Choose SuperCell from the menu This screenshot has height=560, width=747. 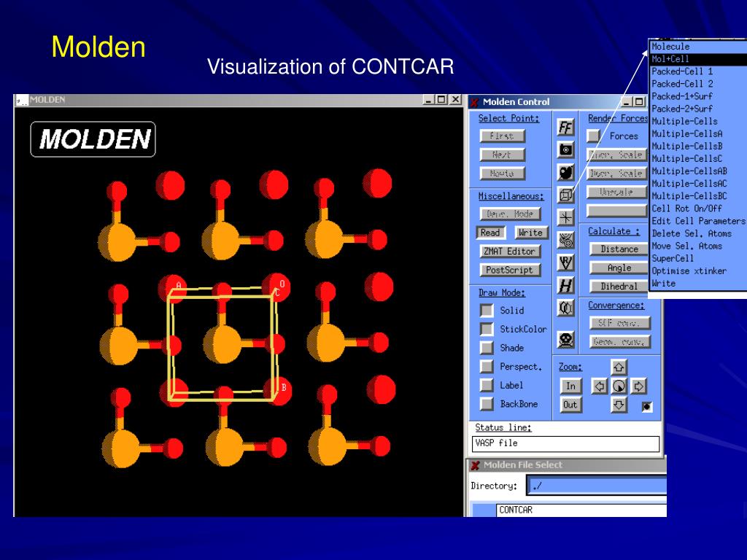pos(698,258)
